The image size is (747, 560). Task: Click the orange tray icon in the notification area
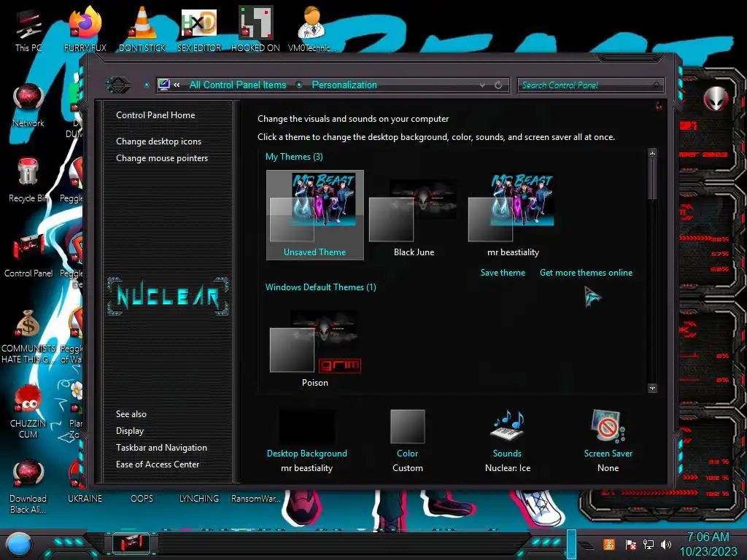(x=609, y=544)
